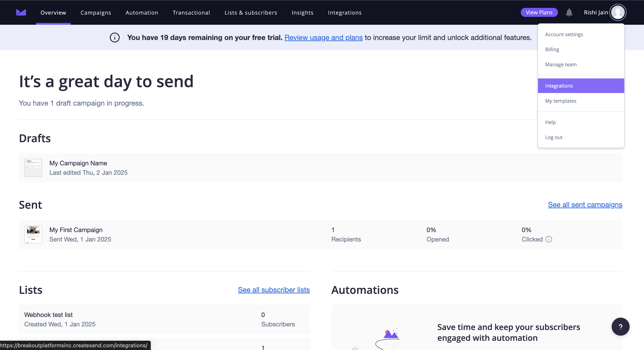Open My templates
The height and width of the screenshot is (350, 644).
pos(560,101)
